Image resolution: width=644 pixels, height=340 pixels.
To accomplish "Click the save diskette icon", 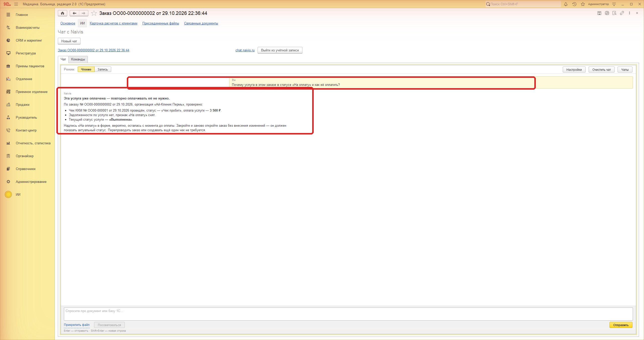I will 599,13.
